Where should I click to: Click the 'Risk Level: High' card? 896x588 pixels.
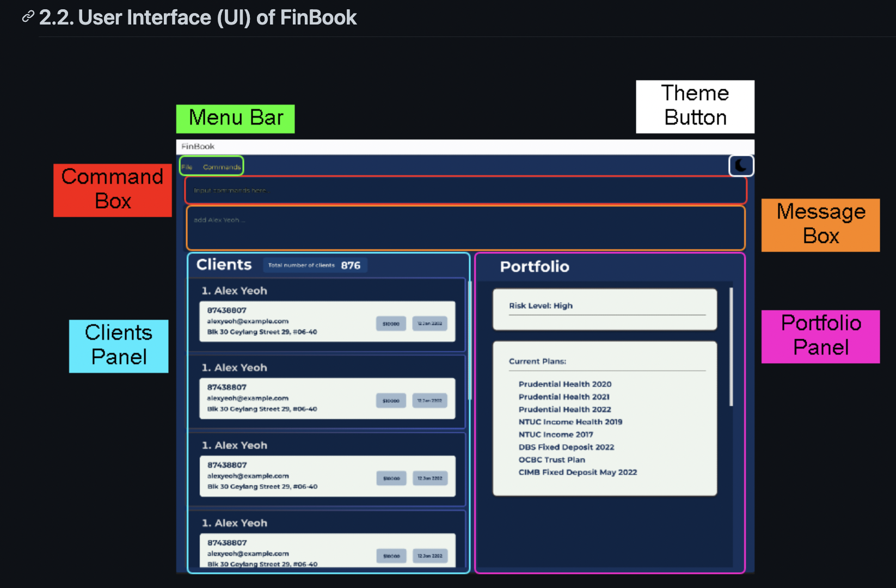[604, 309]
